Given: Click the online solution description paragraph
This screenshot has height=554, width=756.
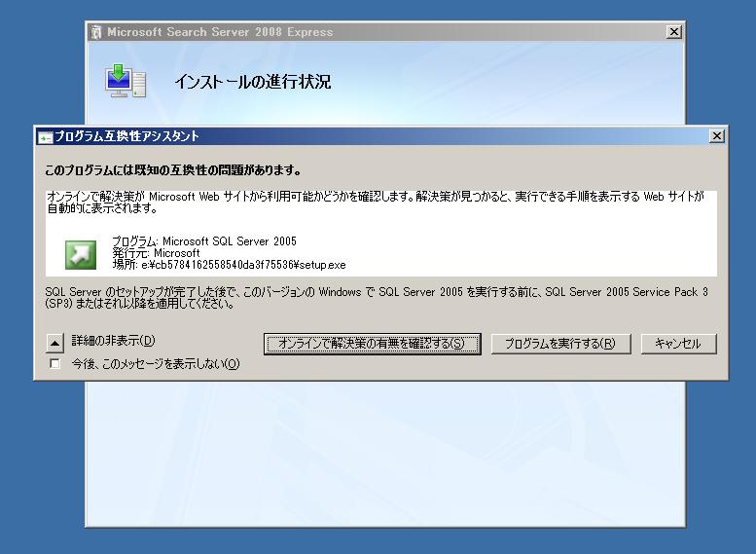Looking at the screenshot, I should 376,203.
